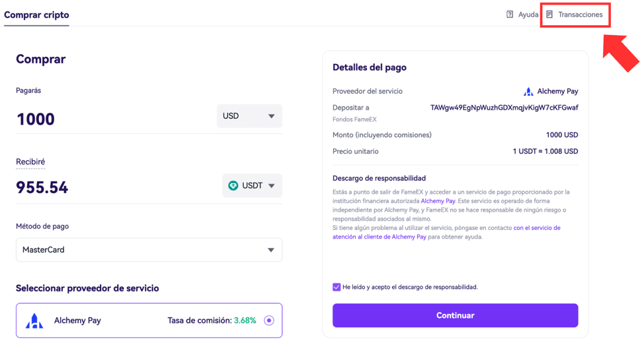Click the Alchemy Pay logo in provider card
644x345 pixels.
point(34,321)
